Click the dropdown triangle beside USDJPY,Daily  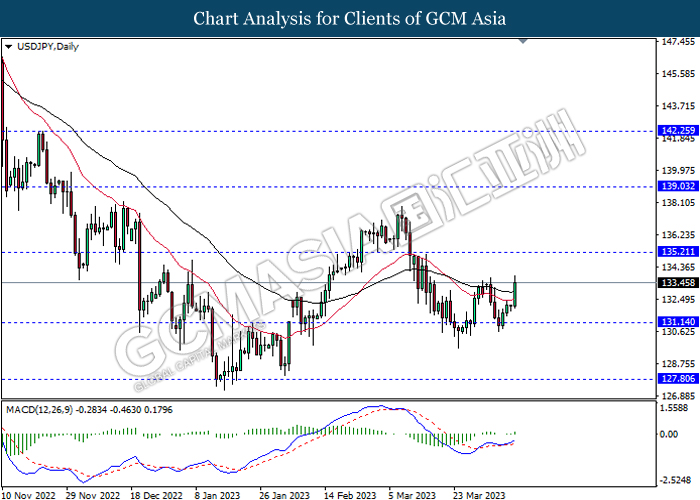(8, 46)
